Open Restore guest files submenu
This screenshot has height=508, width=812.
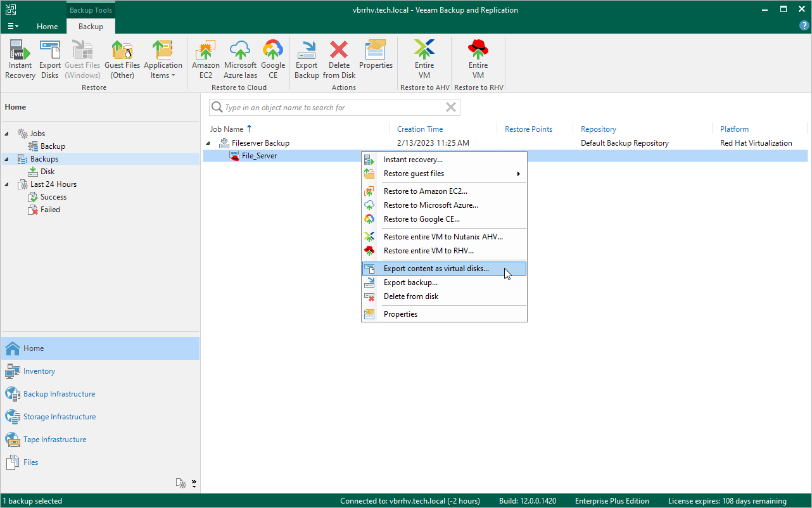point(444,174)
